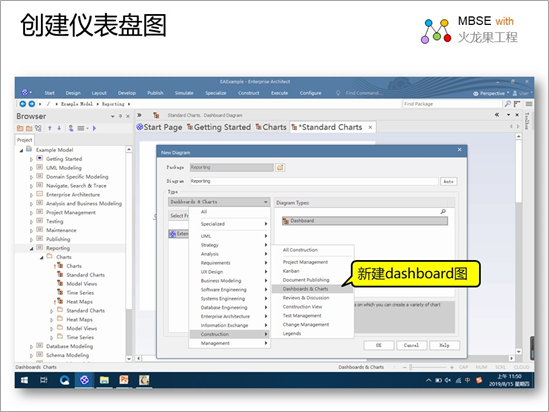Select Construction in the perspective menu
The image size is (549, 412).
click(x=229, y=334)
